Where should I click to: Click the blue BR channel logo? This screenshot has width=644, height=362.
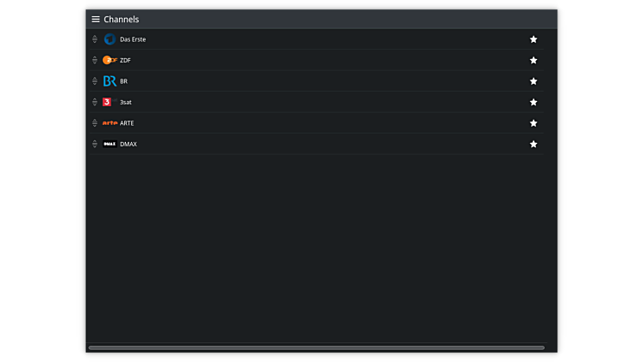110,81
